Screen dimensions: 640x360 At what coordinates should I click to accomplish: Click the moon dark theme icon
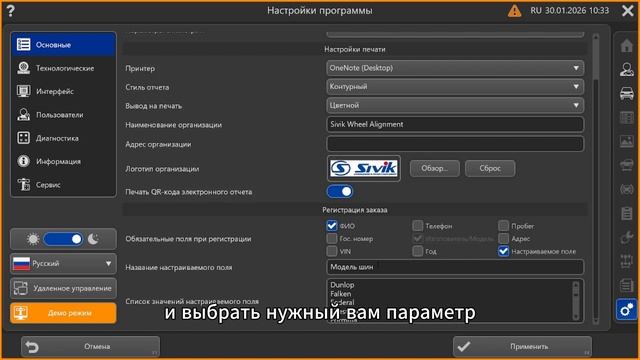(x=93, y=239)
